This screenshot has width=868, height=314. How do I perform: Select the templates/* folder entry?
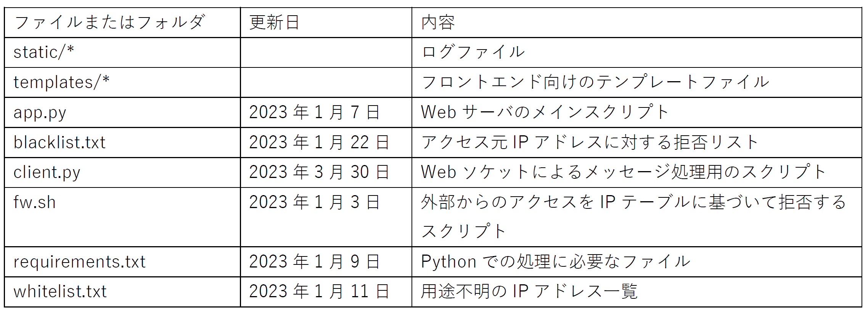pos(61,82)
